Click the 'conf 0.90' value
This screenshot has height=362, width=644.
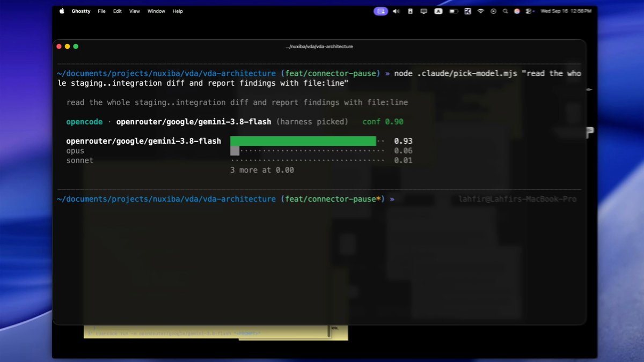coord(383,122)
